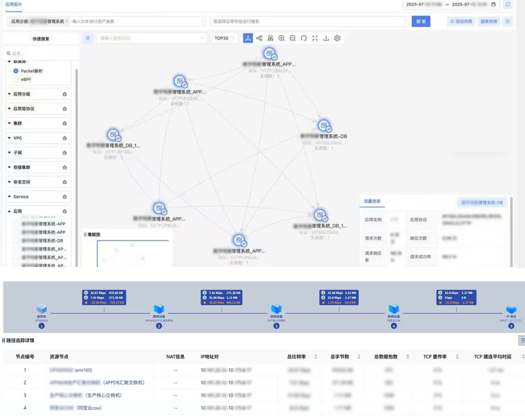Select the eBPF radio option
Image resolution: width=525 pixels, height=420 pixels.
(16, 79)
